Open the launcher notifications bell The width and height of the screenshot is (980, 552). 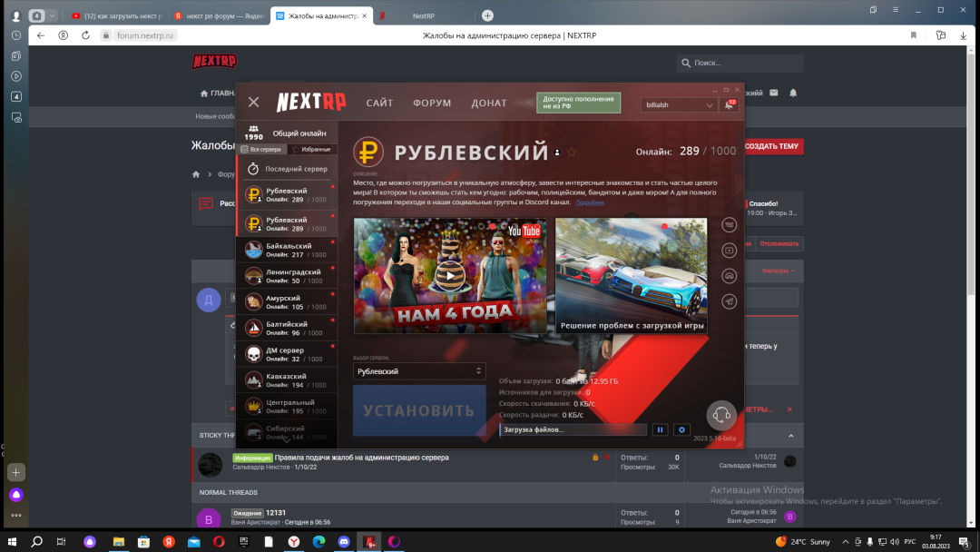click(x=729, y=105)
